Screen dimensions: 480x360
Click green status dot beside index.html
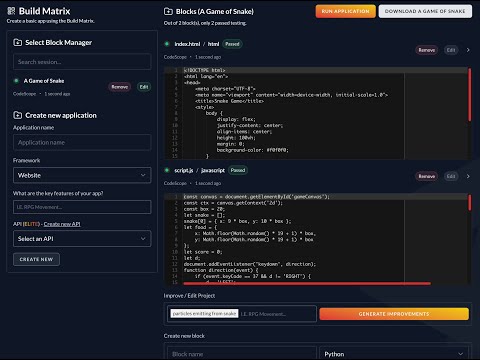pyautogui.click(x=167, y=44)
